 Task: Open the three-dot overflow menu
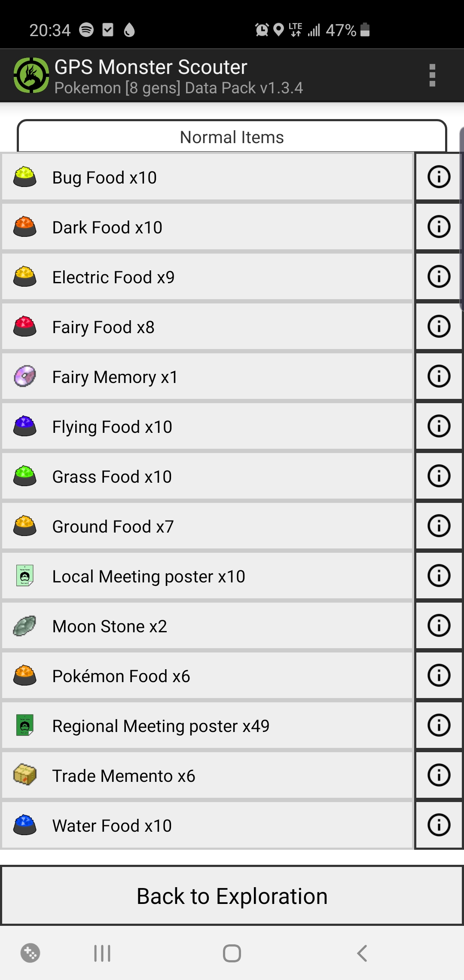click(432, 76)
